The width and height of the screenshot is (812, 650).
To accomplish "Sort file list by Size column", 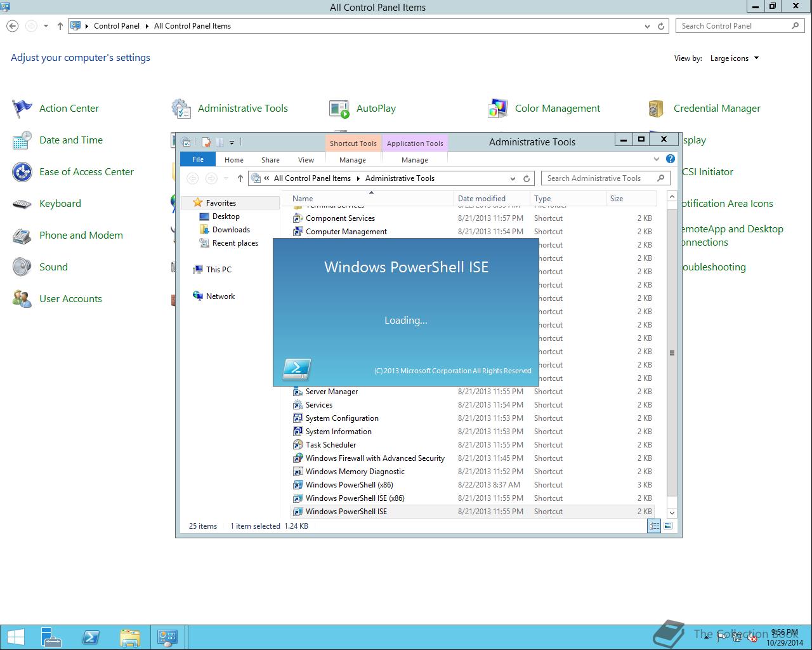I will point(632,199).
